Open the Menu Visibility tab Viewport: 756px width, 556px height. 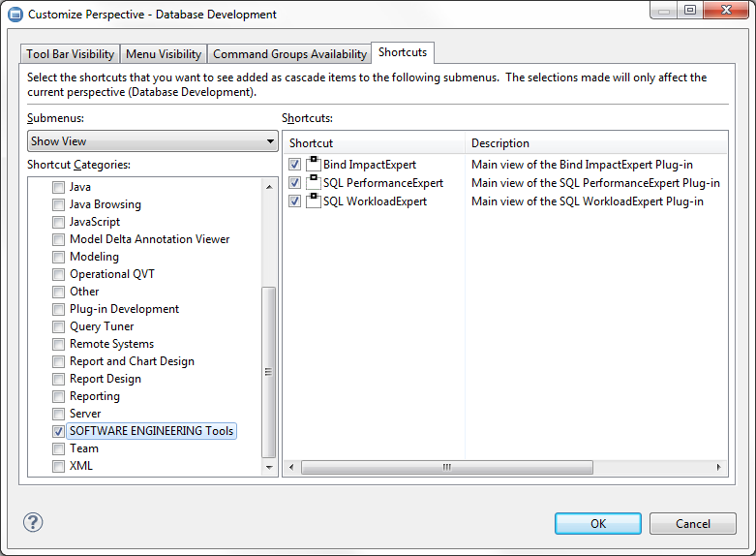point(164,54)
